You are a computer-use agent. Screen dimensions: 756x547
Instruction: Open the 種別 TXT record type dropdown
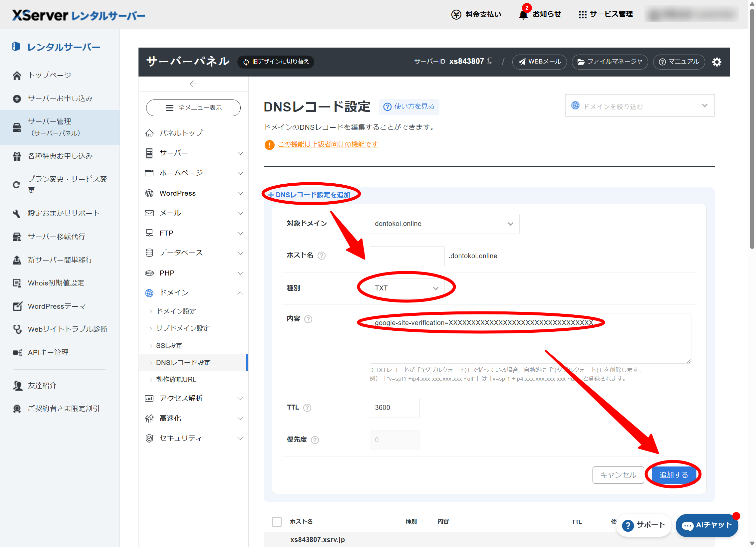tap(407, 288)
